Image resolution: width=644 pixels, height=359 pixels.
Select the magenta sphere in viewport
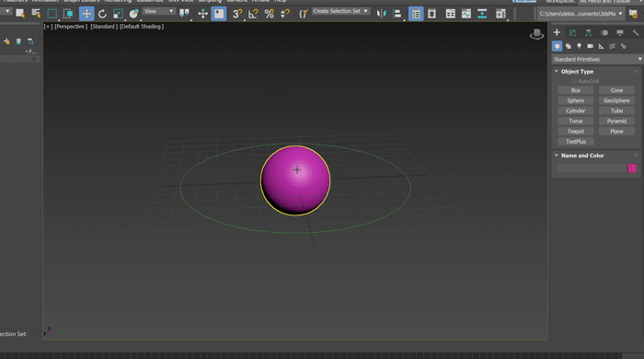click(295, 180)
